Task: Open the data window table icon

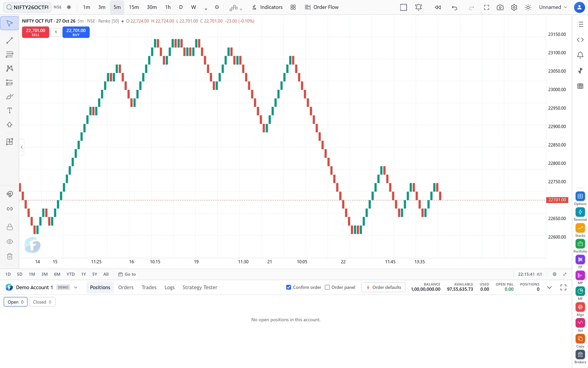Action: coord(580,86)
